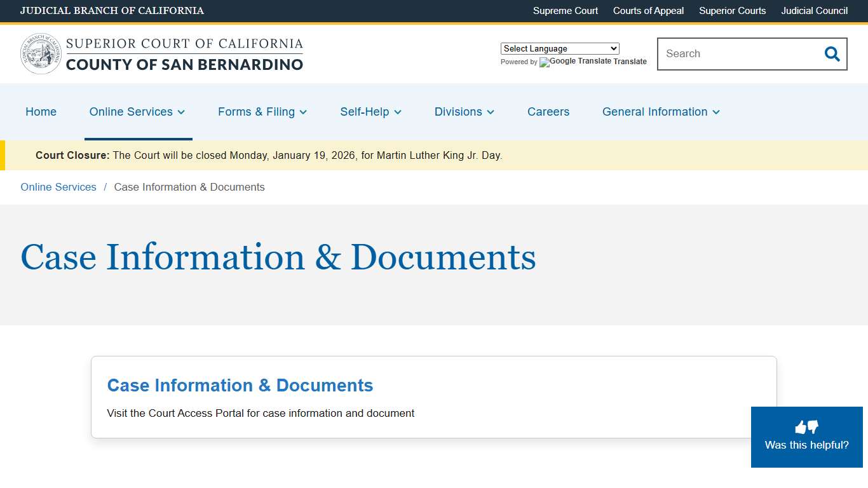Click the Online Services breadcrumb link
This screenshot has width=868, height=488.
[x=58, y=187]
